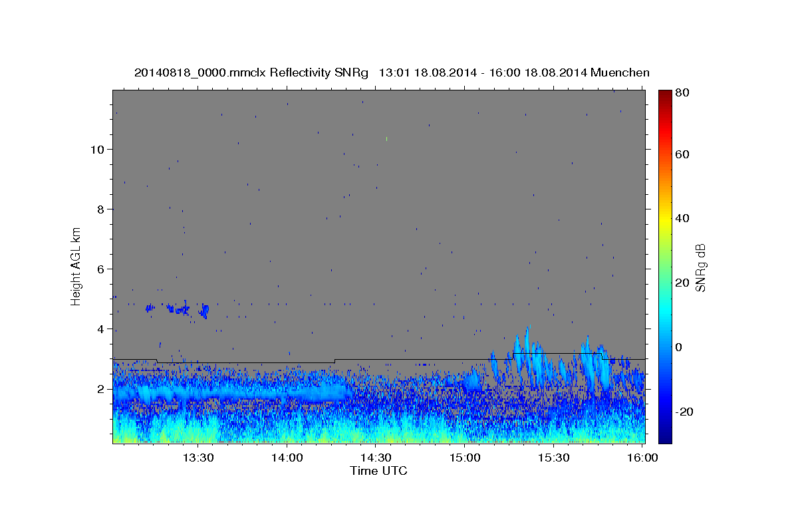This screenshot has width=798, height=532.
Task: Click the colorbar label 20
Action: tap(683, 283)
